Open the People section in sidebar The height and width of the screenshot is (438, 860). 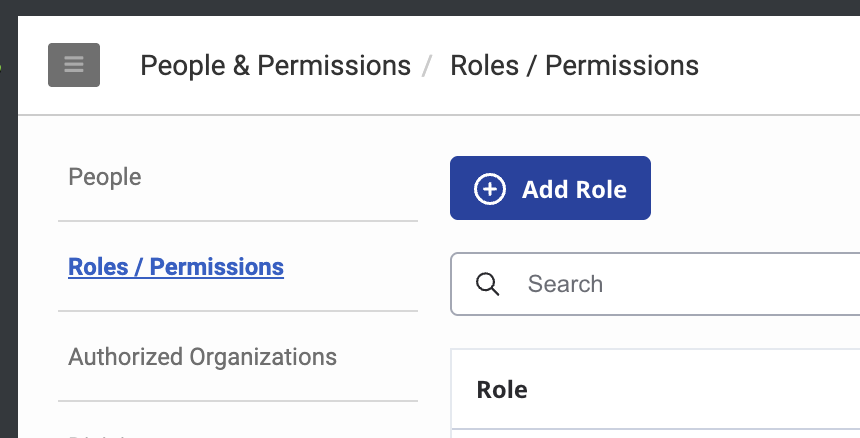105,177
